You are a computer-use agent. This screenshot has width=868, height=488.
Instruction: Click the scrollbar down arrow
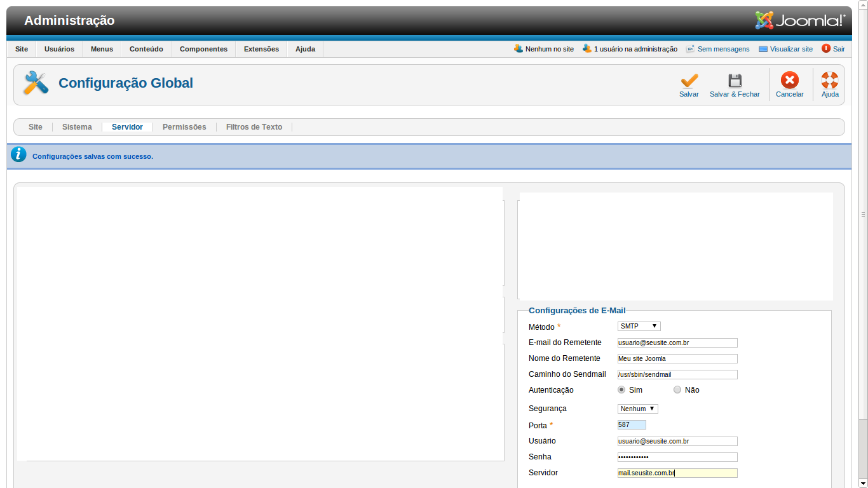[863, 484]
